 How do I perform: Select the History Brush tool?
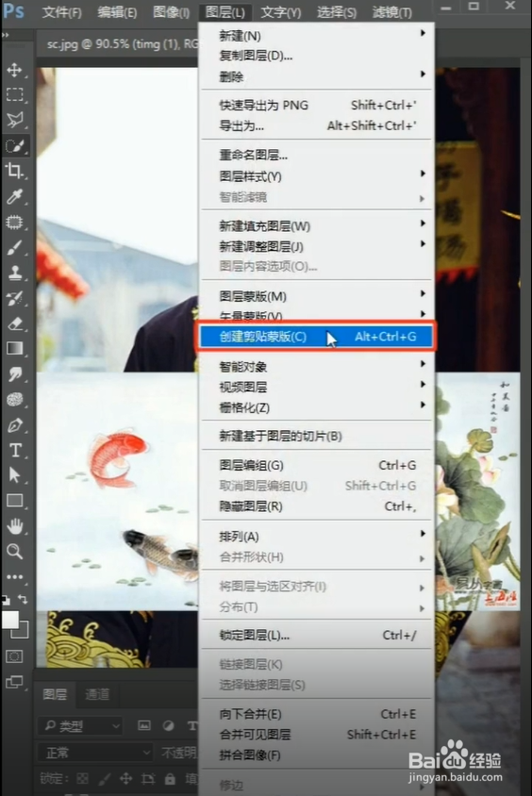(x=14, y=298)
